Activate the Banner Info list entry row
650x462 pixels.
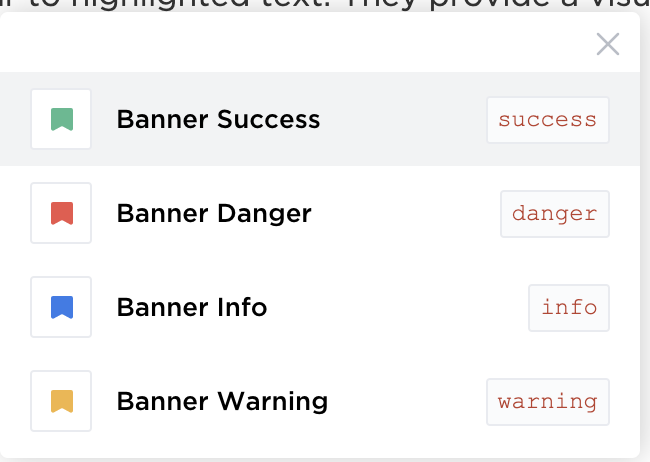(320, 307)
